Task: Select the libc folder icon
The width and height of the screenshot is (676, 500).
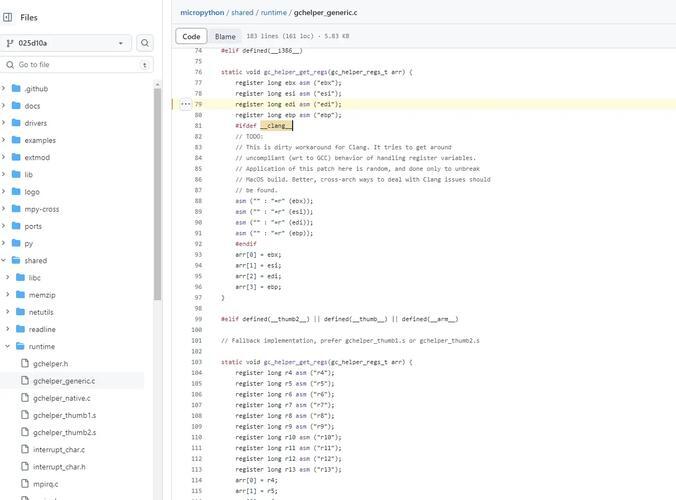Action: coord(20,278)
